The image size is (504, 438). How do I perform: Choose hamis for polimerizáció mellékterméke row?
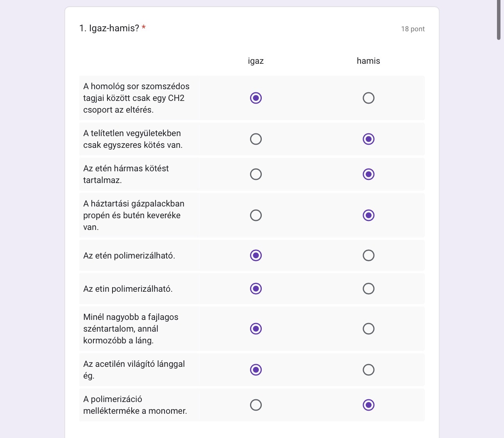click(x=368, y=405)
